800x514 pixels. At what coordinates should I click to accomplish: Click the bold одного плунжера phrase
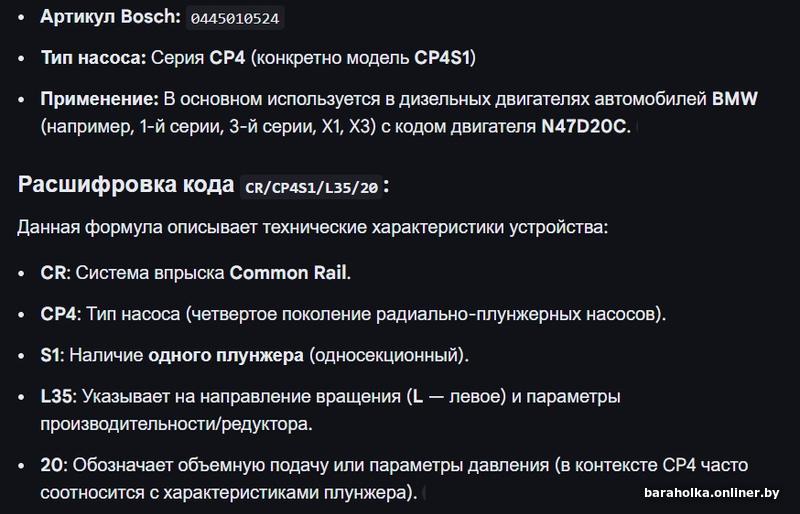(226, 355)
